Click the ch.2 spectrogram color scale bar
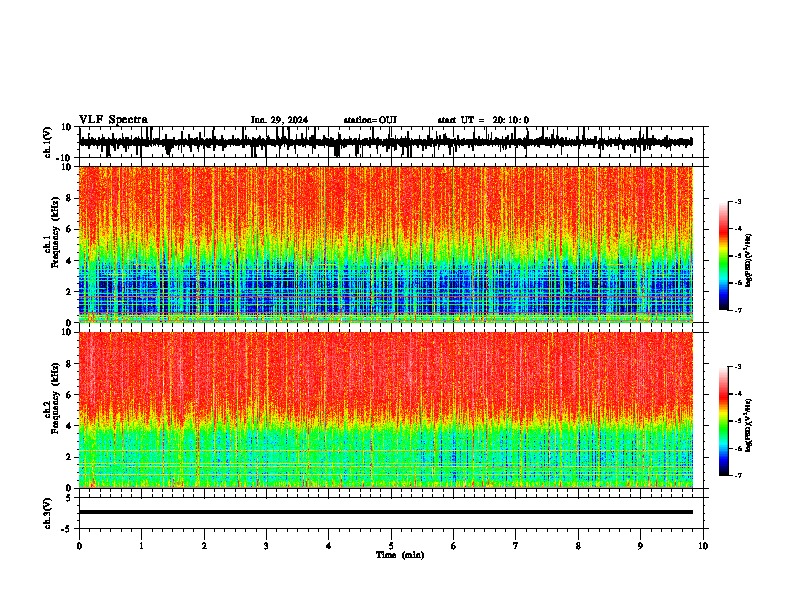The image size is (792, 612). 724,421
